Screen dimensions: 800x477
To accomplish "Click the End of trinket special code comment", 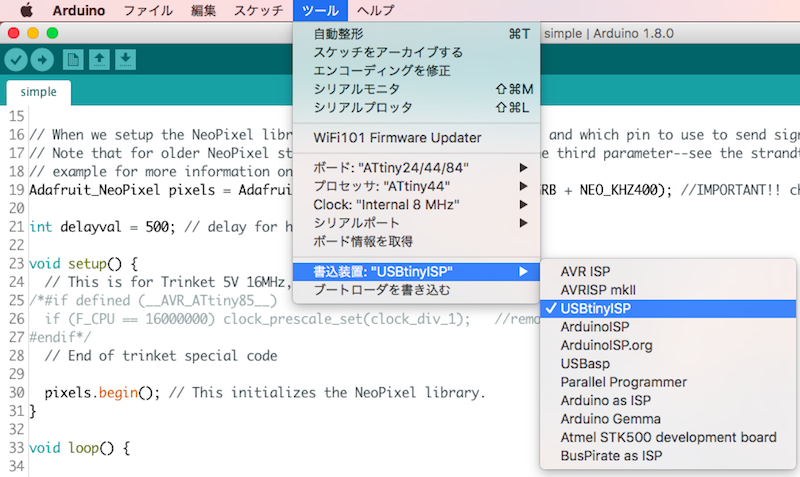I will (161, 356).
